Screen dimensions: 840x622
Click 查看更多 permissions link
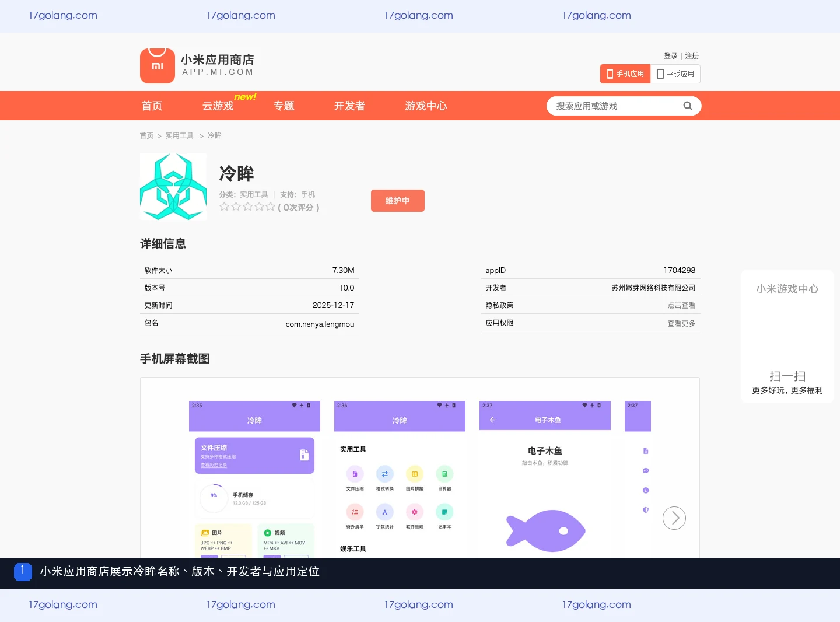681,323
